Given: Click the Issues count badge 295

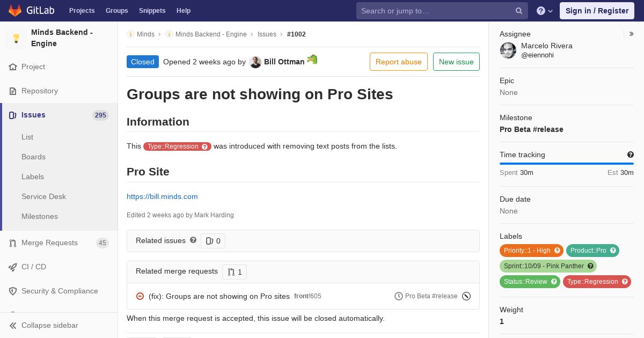Looking at the screenshot, I should [x=100, y=115].
